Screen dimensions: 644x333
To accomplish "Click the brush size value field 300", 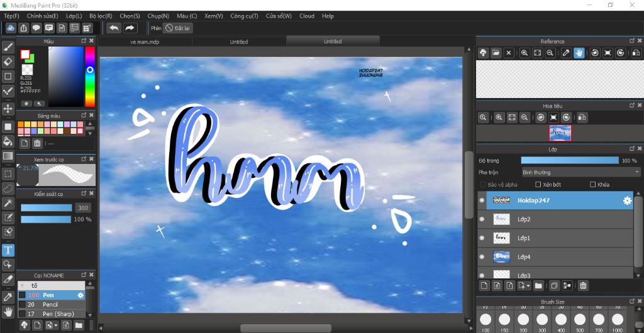I will tap(83, 208).
